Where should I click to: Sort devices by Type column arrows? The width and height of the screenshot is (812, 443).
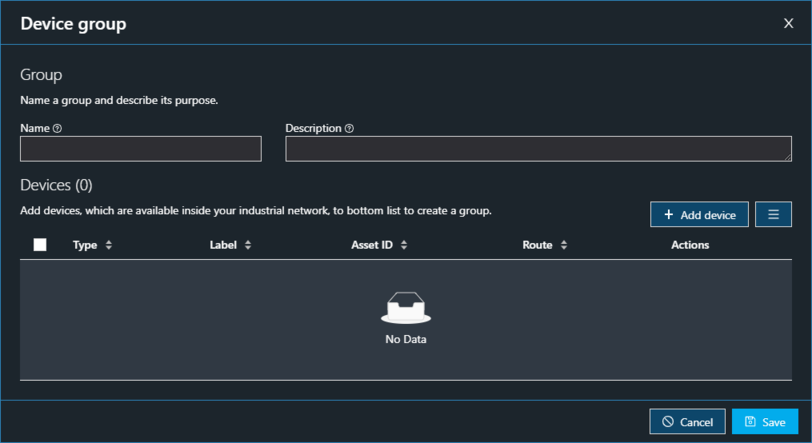109,245
